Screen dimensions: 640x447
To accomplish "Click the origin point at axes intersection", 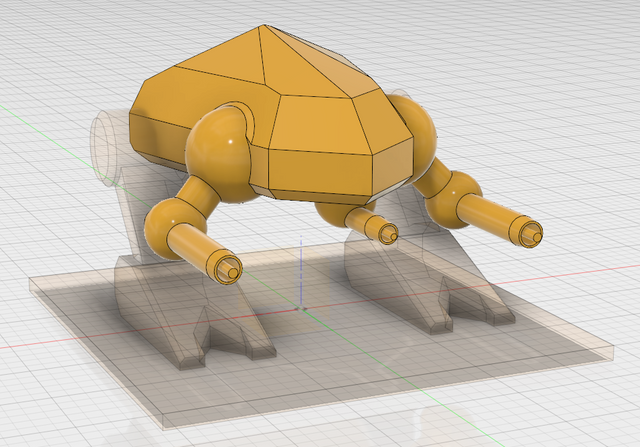I will point(301,309).
